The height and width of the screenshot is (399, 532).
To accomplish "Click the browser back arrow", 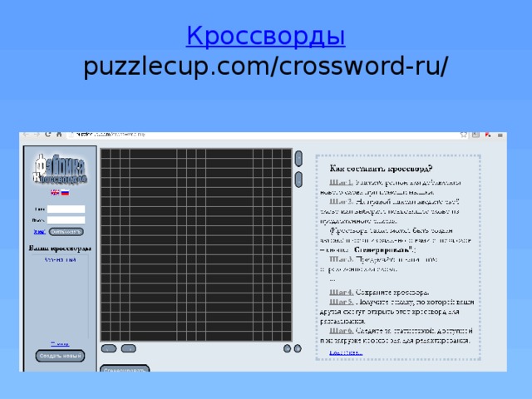I will click(26, 135).
